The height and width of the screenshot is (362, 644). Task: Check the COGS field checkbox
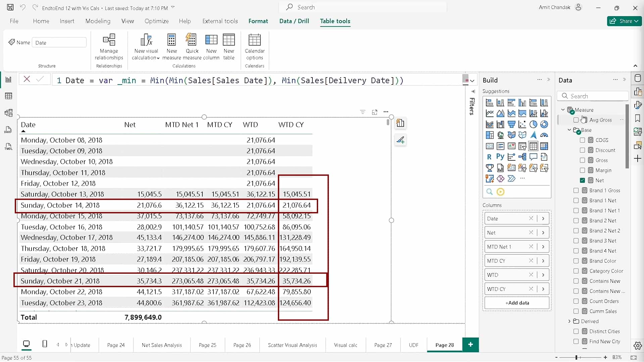pyautogui.click(x=583, y=140)
